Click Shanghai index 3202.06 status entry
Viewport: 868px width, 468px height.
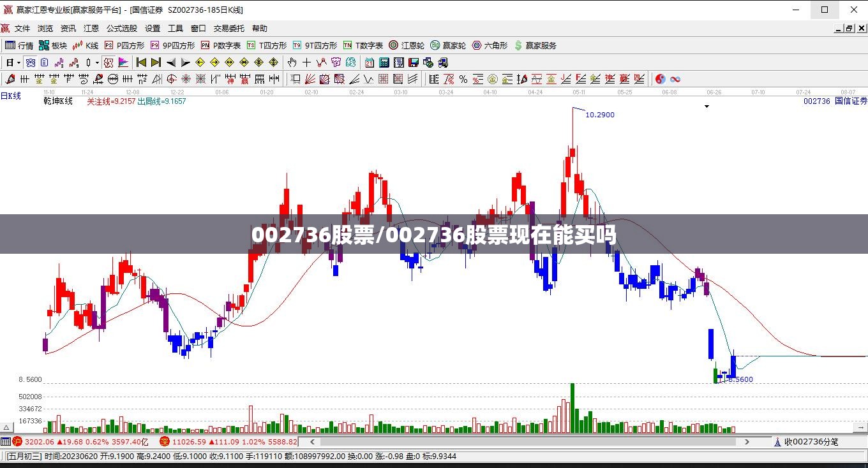point(80,441)
